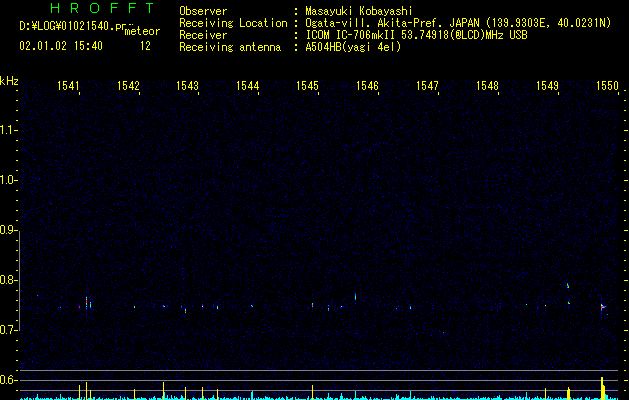Click the 1542 time axis label
This screenshot has width=629, height=400.
point(128,86)
